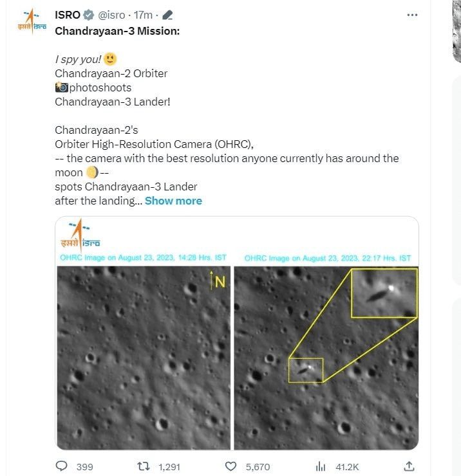This screenshot has width=461, height=476.
Task: Open the 17m timestamp link
Action: tap(142, 15)
